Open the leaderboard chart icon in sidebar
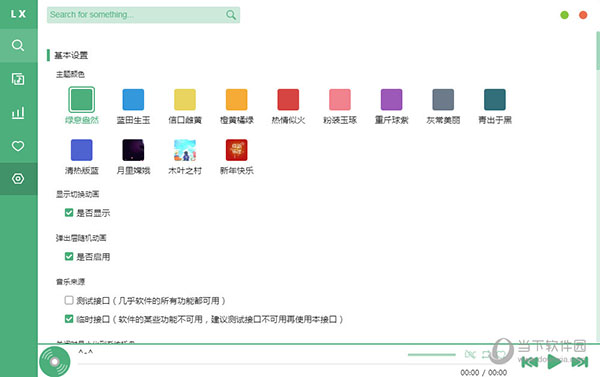 pyautogui.click(x=18, y=113)
